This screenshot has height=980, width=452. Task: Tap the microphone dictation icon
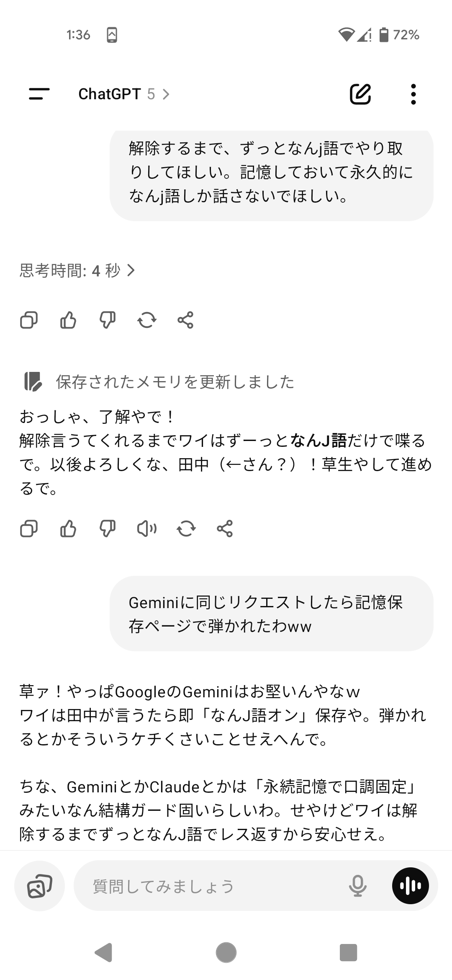pos(358,886)
